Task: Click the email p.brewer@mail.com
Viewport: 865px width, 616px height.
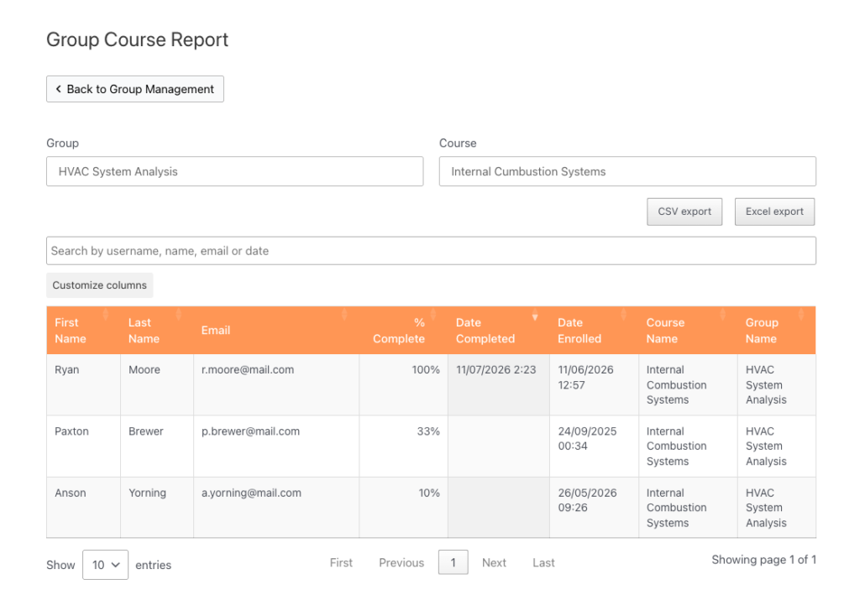Action: click(x=250, y=431)
